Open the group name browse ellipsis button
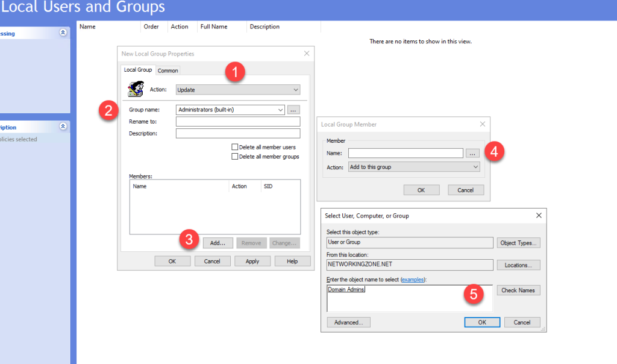 point(293,110)
